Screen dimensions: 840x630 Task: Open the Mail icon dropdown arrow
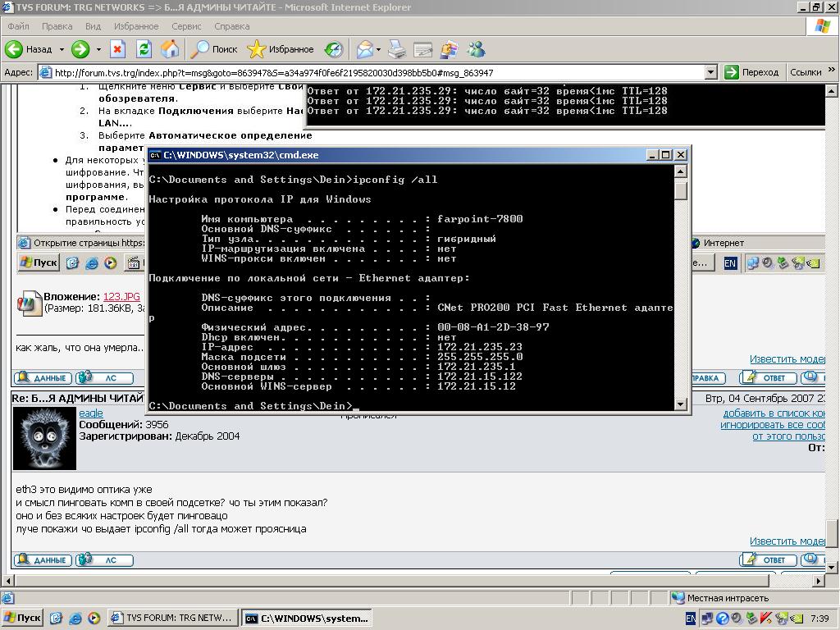pyautogui.click(x=378, y=49)
